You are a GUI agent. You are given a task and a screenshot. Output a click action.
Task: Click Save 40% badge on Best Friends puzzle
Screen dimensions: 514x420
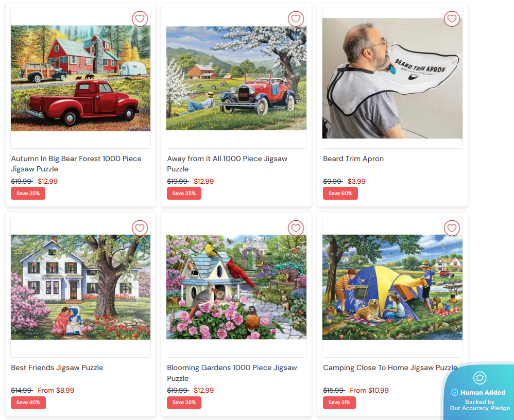click(x=28, y=402)
